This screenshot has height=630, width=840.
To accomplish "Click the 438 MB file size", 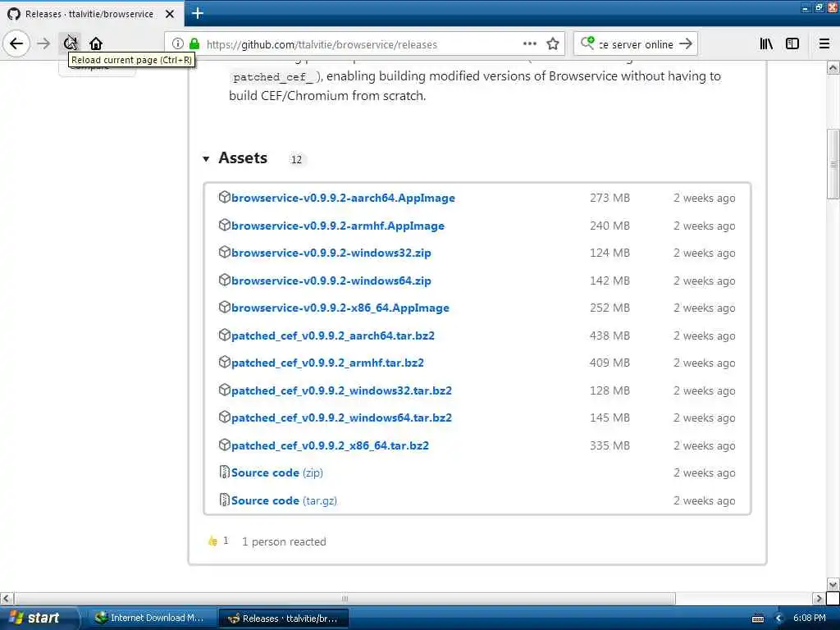I will tap(609, 336).
